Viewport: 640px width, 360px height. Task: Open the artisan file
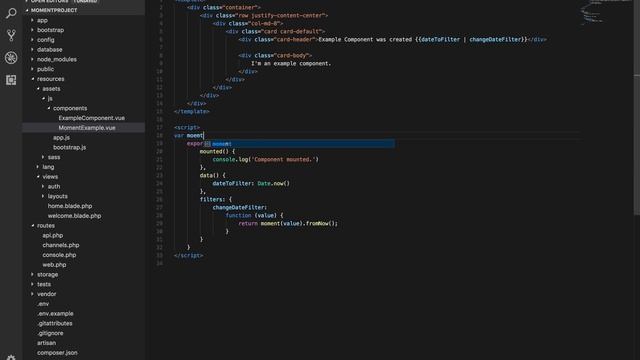(47, 343)
